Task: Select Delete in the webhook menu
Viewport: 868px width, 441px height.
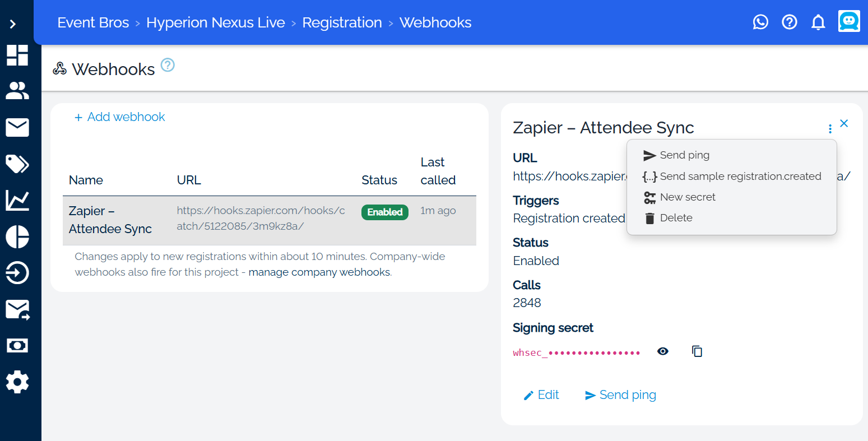Action: 732,218
